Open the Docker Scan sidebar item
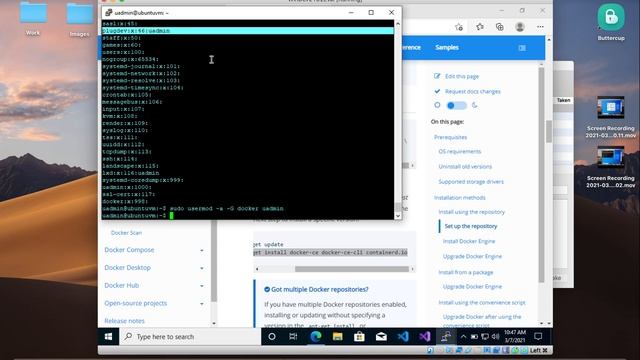Viewport: 640px width, 360px height. (x=126, y=233)
